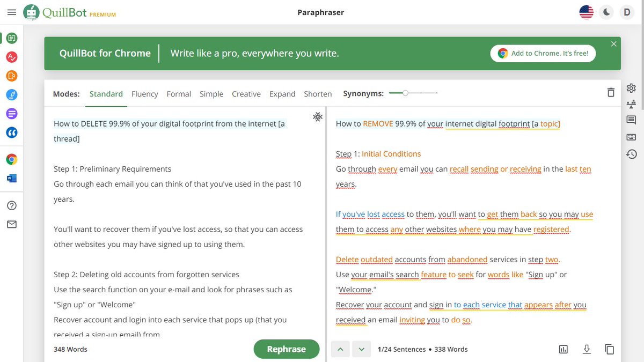
Task: Click Add to Chrome. It's free! button
Action: pyautogui.click(x=543, y=53)
